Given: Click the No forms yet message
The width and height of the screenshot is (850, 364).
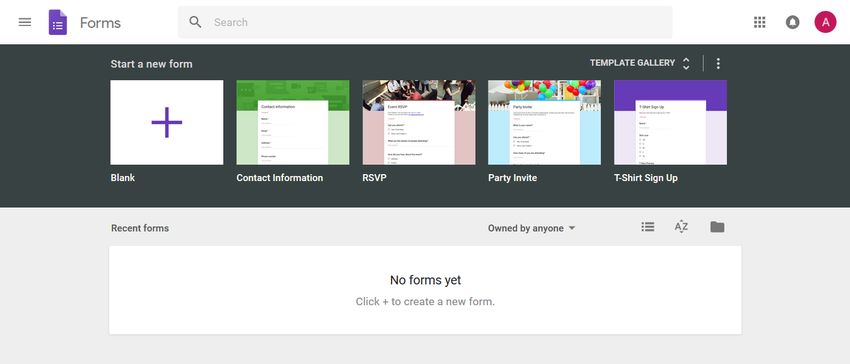Looking at the screenshot, I should [426, 280].
